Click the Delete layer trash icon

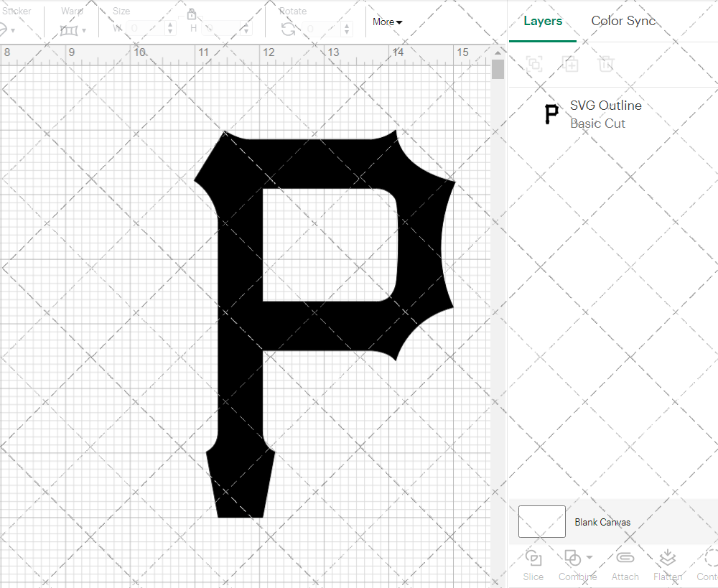point(606,64)
